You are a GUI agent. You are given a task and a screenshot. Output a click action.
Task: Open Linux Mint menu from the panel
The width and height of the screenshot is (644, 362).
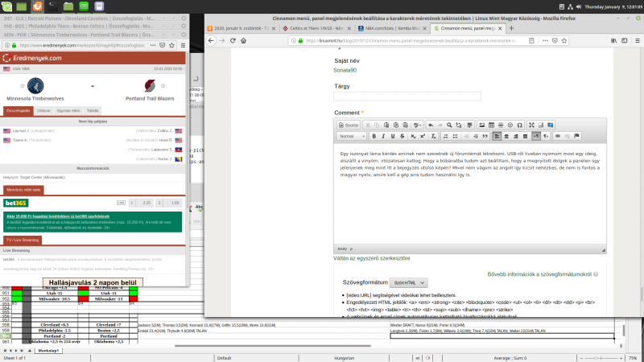[6, 6]
